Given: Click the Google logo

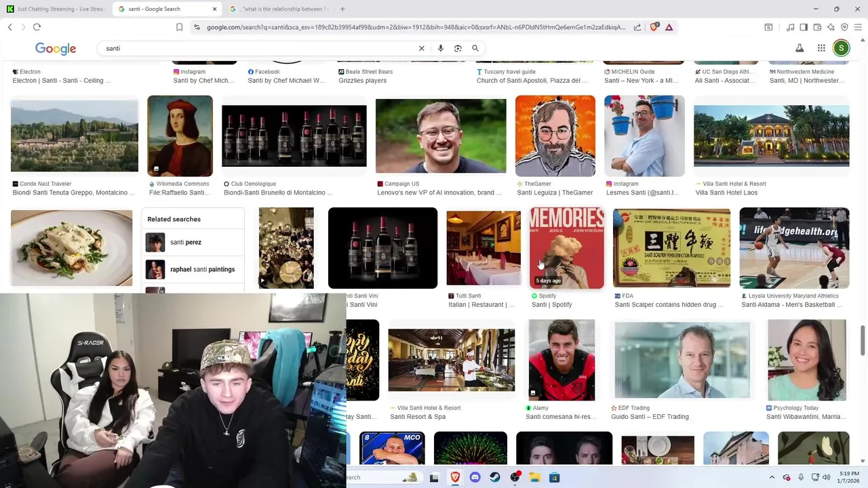Looking at the screenshot, I should pos(56,49).
